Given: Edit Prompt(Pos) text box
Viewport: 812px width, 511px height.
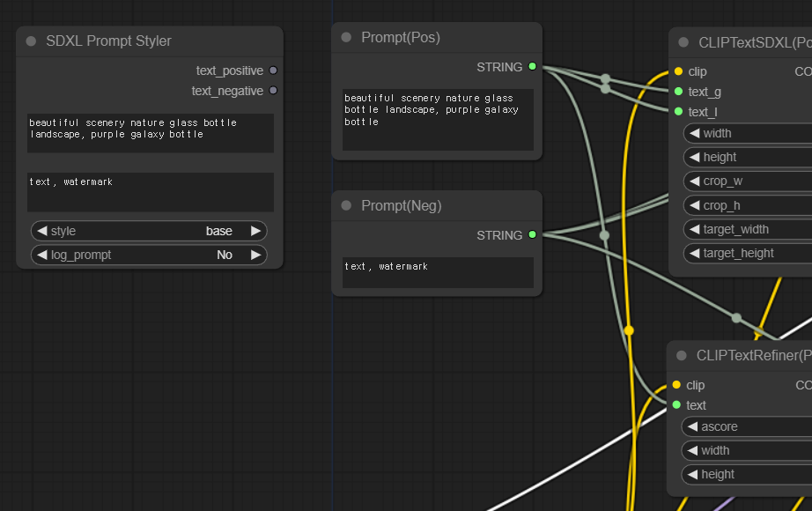Looking at the screenshot, I should (x=438, y=120).
